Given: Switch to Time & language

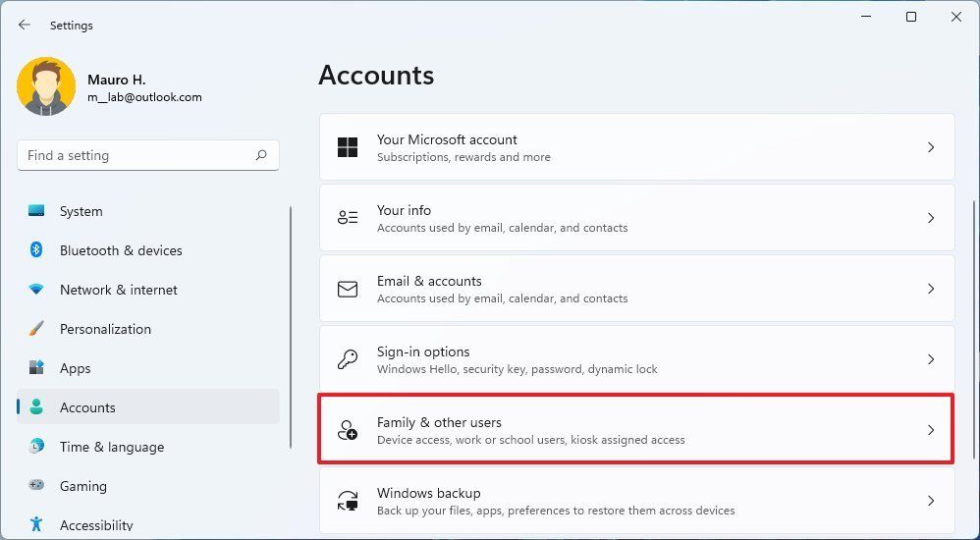Looking at the screenshot, I should pyautogui.click(x=148, y=447).
